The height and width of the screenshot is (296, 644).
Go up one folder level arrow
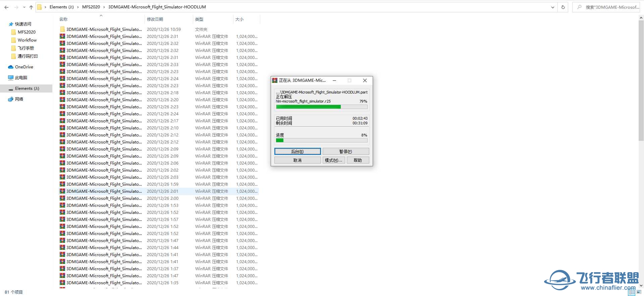31,7
